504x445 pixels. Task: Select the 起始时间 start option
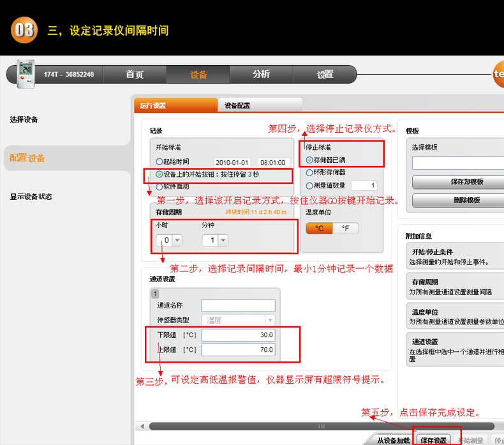pos(159,162)
